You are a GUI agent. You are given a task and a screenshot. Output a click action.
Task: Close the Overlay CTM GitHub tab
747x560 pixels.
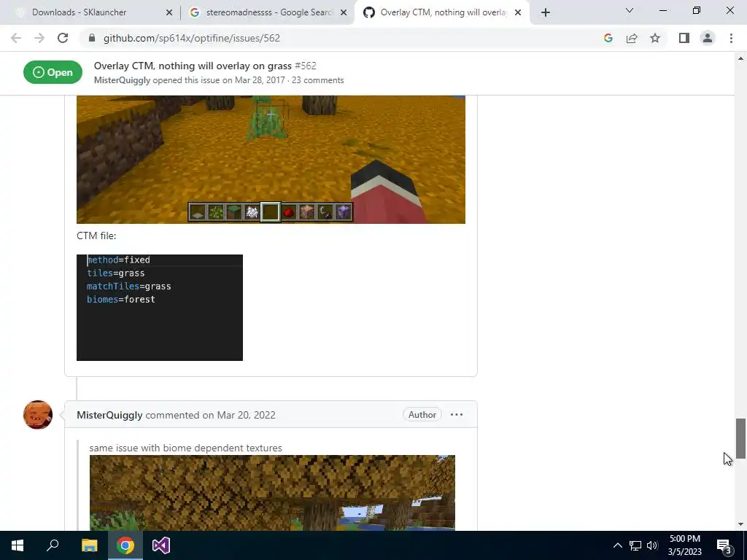[x=518, y=12]
